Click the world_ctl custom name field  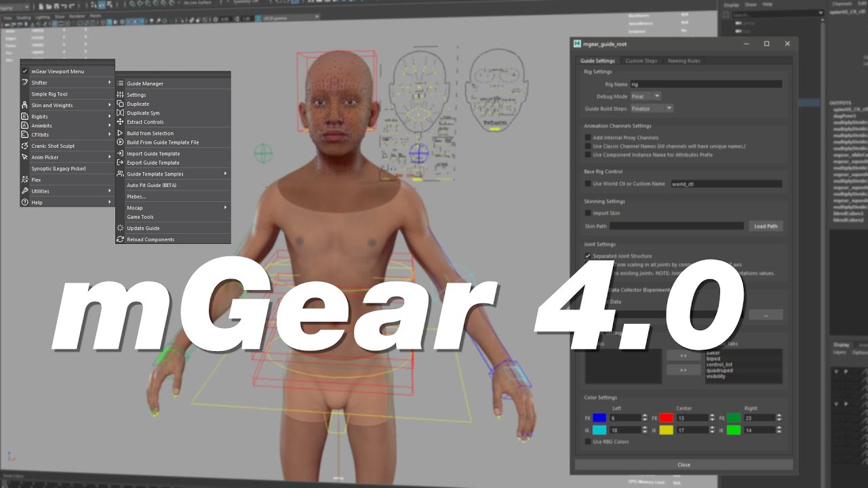(726, 184)
